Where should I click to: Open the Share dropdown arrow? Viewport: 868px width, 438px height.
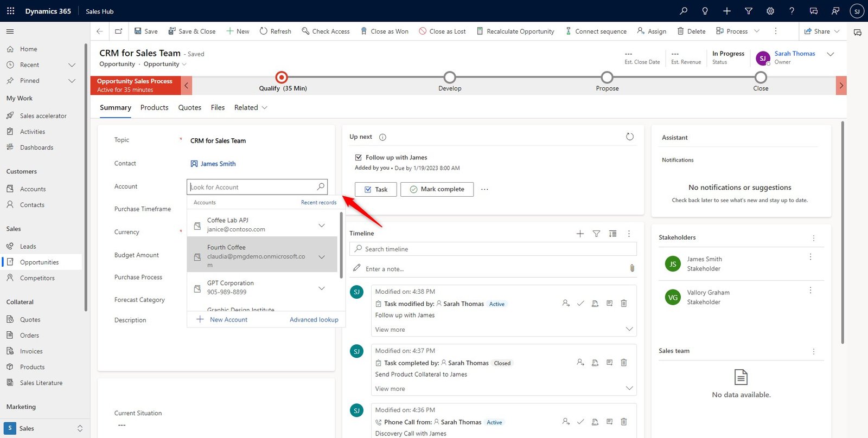coord(837,31)
